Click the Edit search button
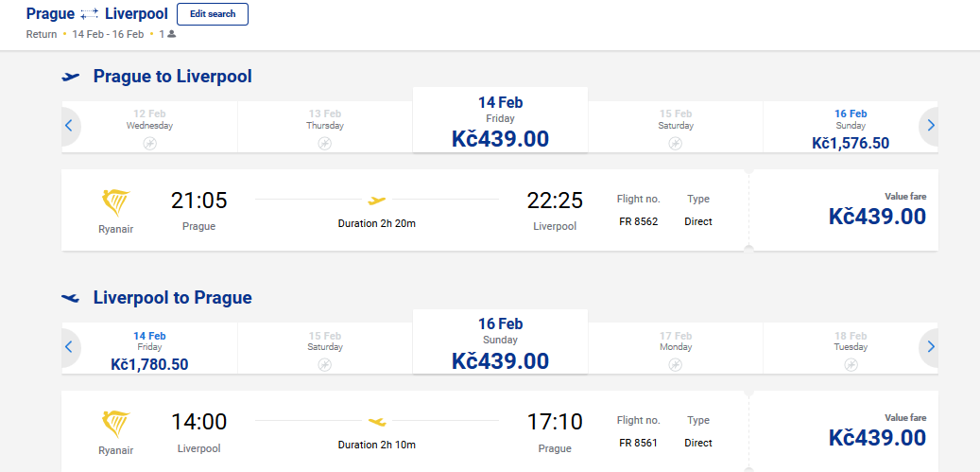The height and width of the screenshot is (472, 980). (213, 14)
